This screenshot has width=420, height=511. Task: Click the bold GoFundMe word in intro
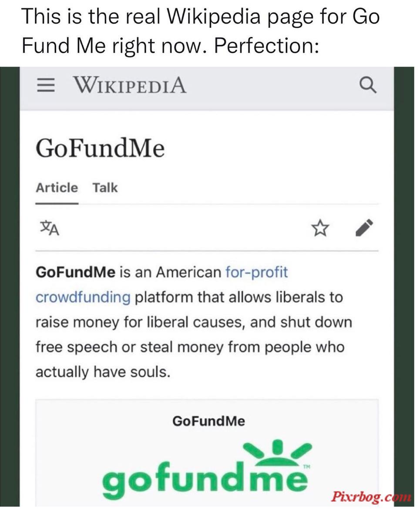click(x=75, y=272)
